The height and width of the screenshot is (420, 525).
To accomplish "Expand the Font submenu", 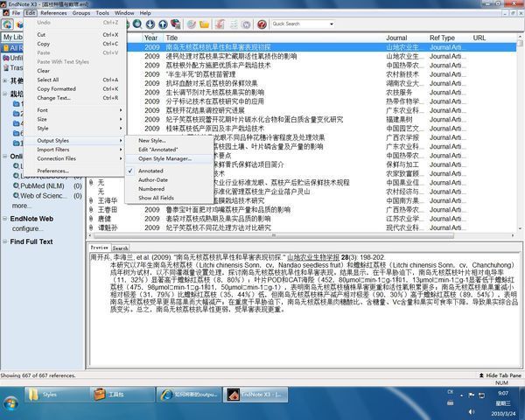I will point(75,110).
